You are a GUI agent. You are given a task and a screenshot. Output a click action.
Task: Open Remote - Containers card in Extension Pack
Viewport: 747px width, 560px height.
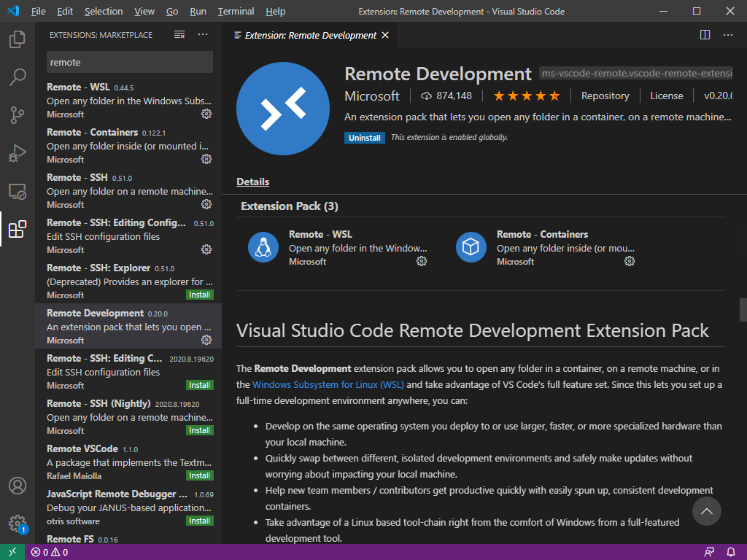(545, 247)
